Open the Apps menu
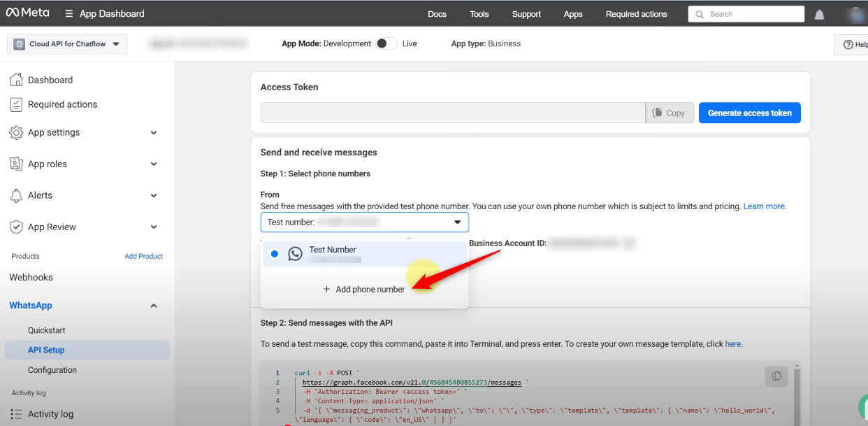Viewport: 868px width, 426px height. pos(573,14)
